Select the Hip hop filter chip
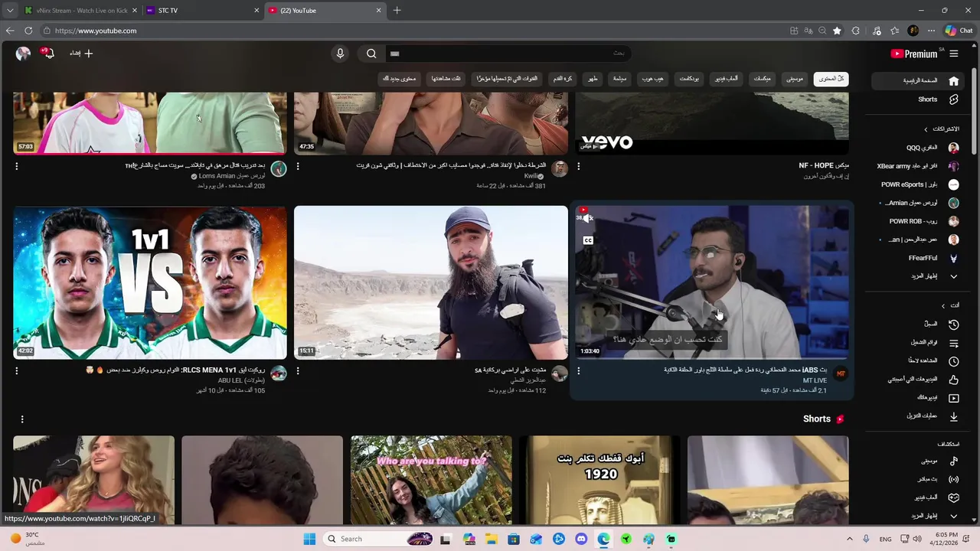Viewport: 980px width, 551px height. coord(653,79)
